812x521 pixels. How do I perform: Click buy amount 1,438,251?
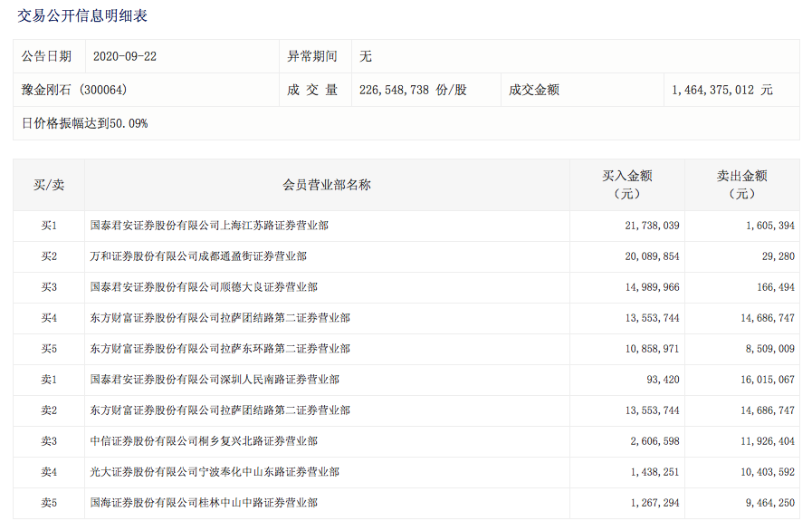pyautogui.click(x=655, y=473)
